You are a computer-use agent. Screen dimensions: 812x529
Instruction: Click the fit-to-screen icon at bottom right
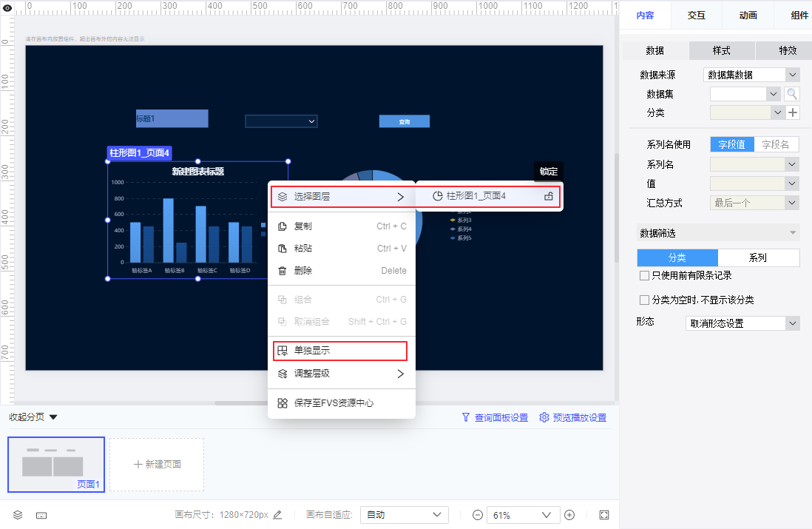[x=603, y=514]
